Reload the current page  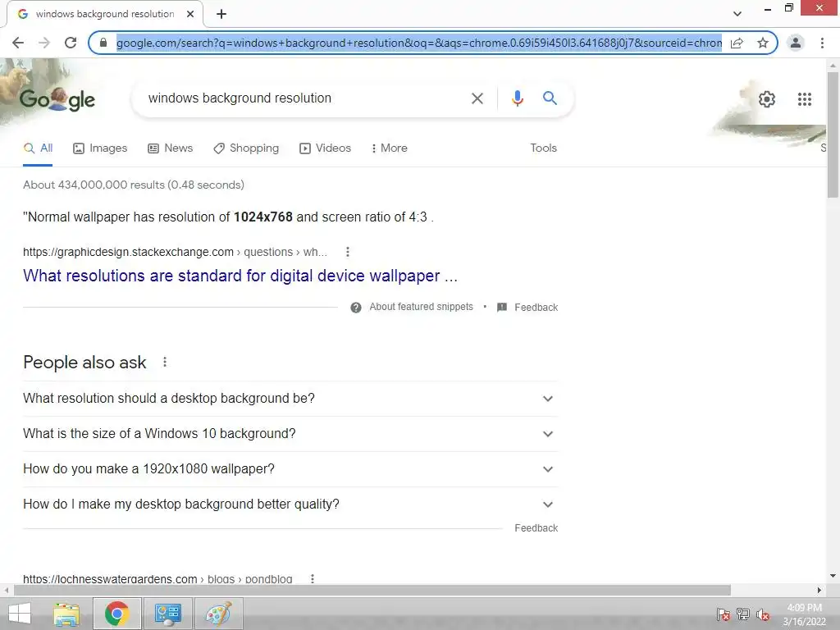coord(71,43)
